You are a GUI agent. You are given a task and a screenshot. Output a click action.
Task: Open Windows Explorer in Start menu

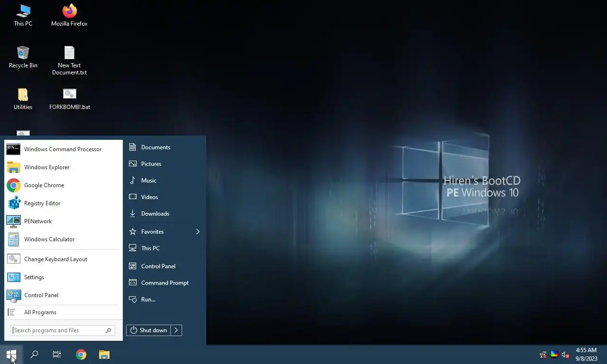63,167
